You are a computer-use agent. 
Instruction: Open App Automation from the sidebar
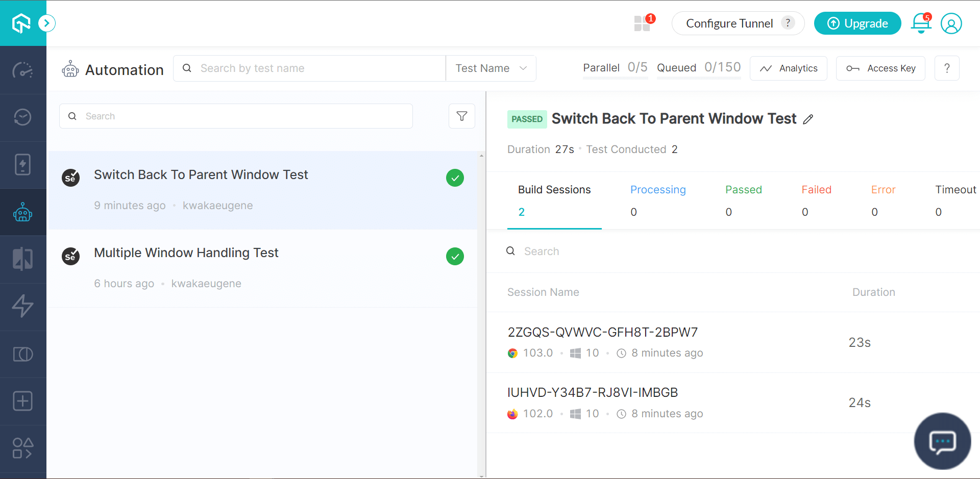(23, 259)
